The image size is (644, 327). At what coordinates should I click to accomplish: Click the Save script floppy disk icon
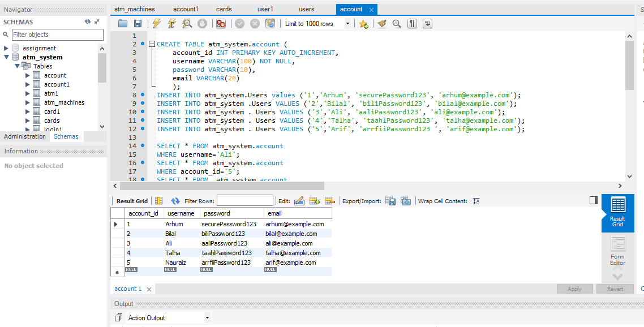click(x=138, y=24)
